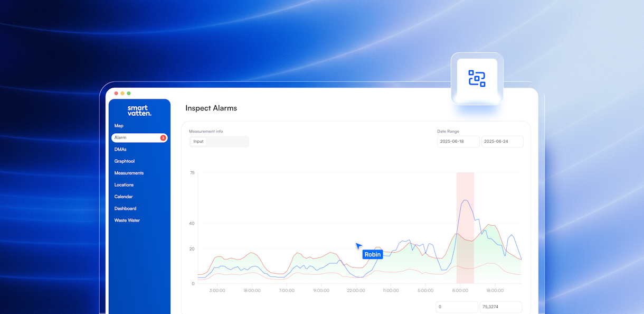Click the end date field 2025-06-24
Screen dimensions: 644x314
click(501, 141)
